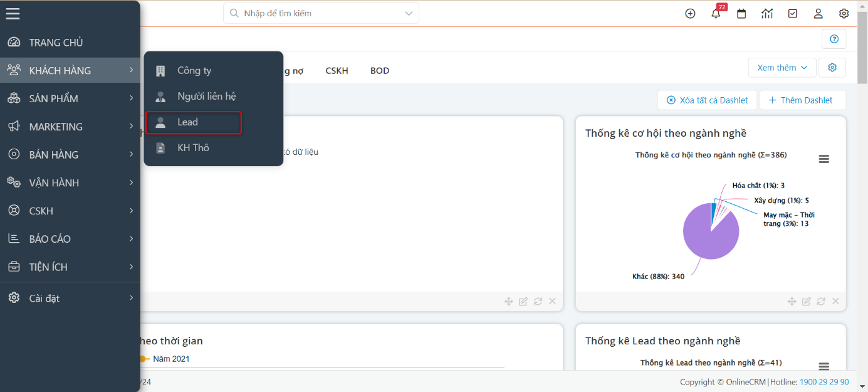Toggle the hamburger menu icon
The height and width of the screenshot is (392, 868).
coord(13,13)
